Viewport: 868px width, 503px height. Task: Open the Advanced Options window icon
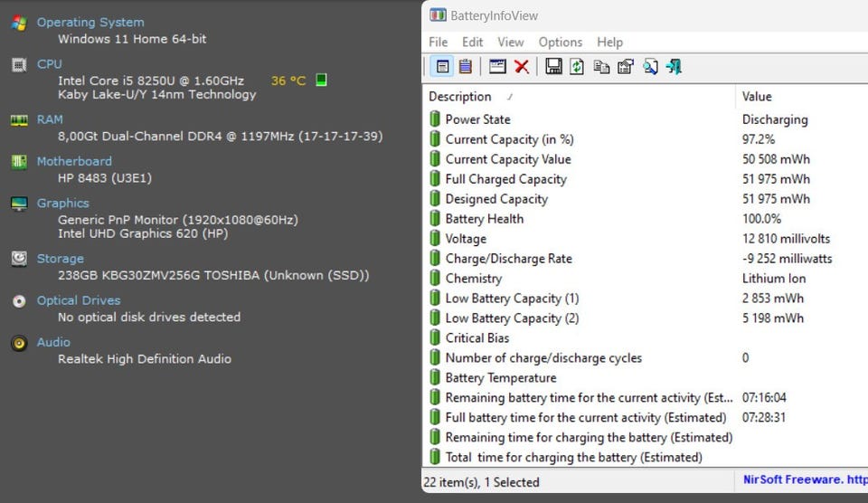tap(497, 66)
